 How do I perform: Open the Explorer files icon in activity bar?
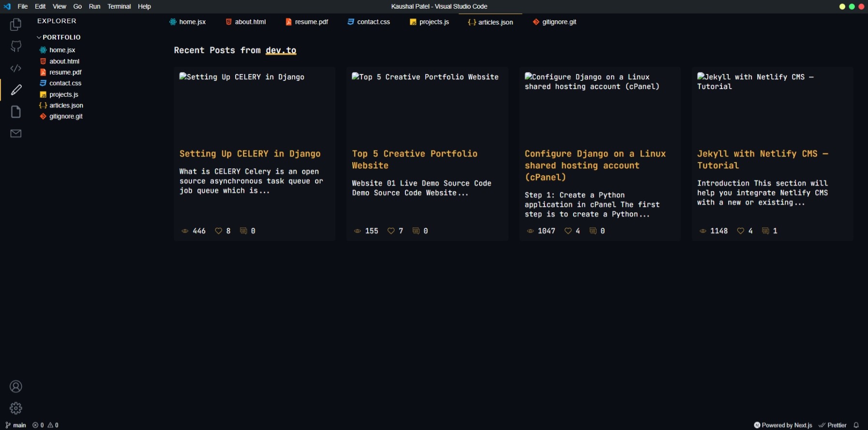point(16,24)
